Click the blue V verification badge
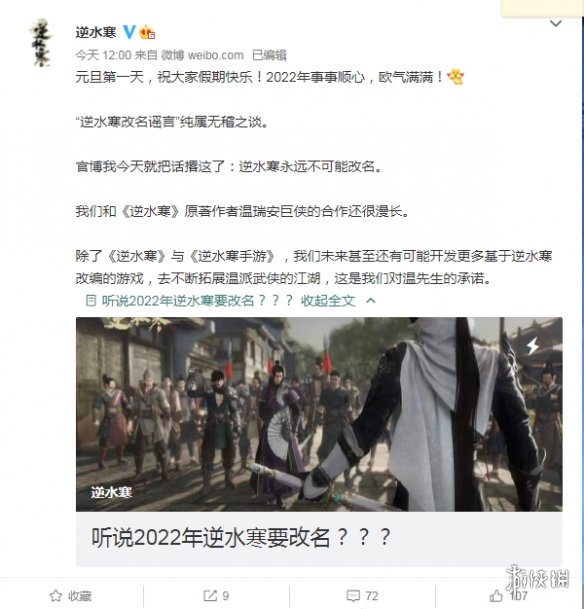Viewport: 584px width, 609px height. [129, 31]
